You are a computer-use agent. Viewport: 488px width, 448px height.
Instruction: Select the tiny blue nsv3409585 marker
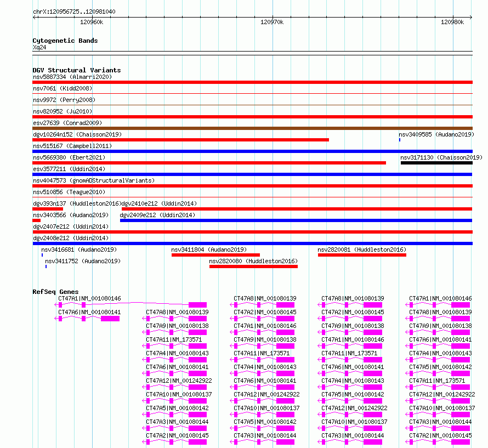coord(400,140)
